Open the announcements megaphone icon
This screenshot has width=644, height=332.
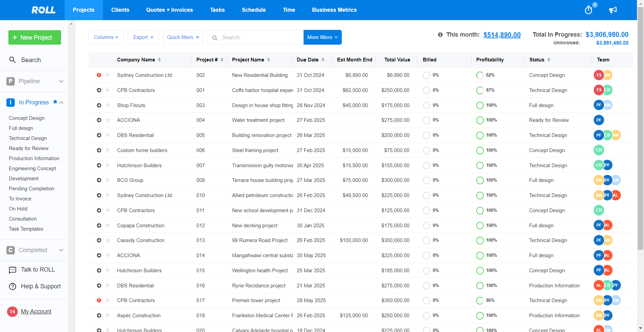(x=613, y=10)
